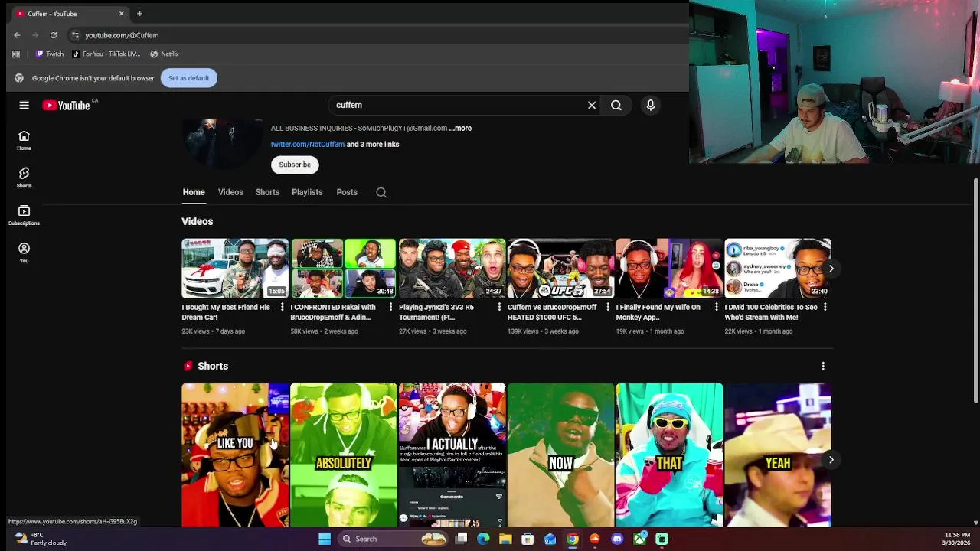Search within the channel using magnifier icon
The width and height of the screenshot is (980, 551).
click(381, 192)
